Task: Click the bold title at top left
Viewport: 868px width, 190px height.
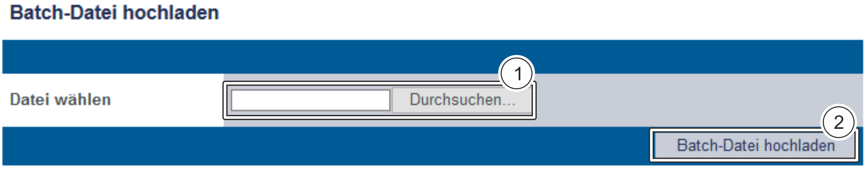Action: click(115, 13)
